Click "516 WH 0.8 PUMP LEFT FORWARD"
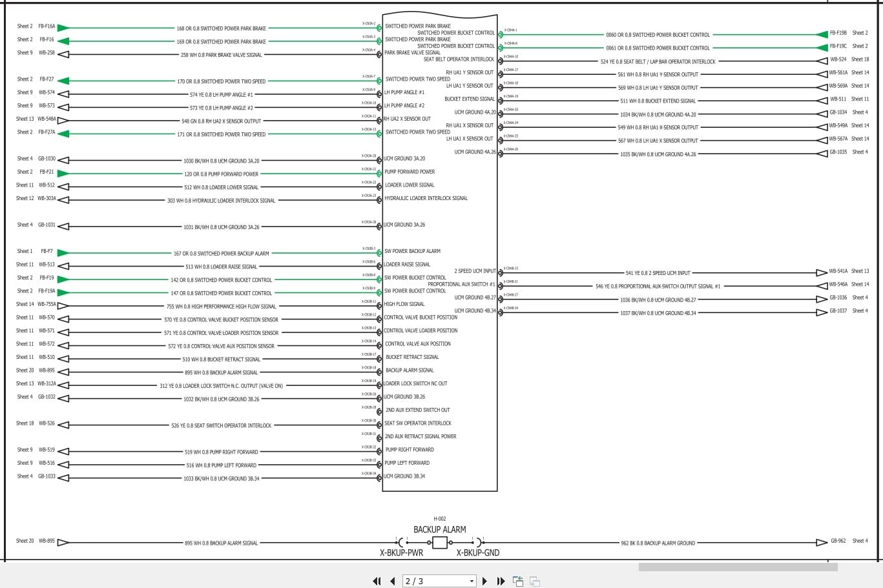Image resolution: width=883 pixels, height=588 pixels. 222,465
